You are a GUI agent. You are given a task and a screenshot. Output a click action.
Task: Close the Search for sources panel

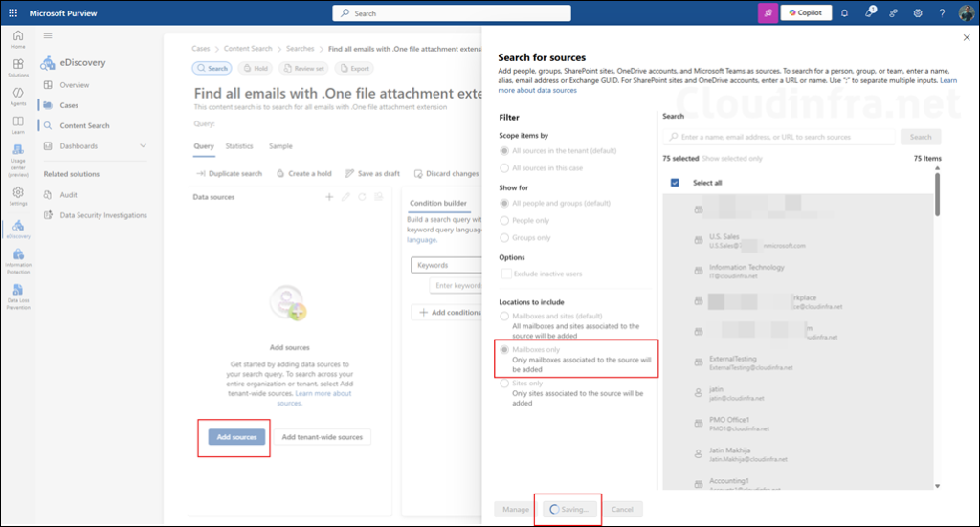pos(967,38)
